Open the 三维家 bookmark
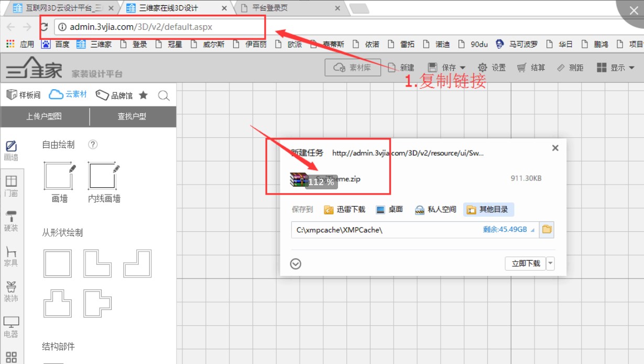The width and height of the screenshot is (644, 364). (x=94, y=44)
